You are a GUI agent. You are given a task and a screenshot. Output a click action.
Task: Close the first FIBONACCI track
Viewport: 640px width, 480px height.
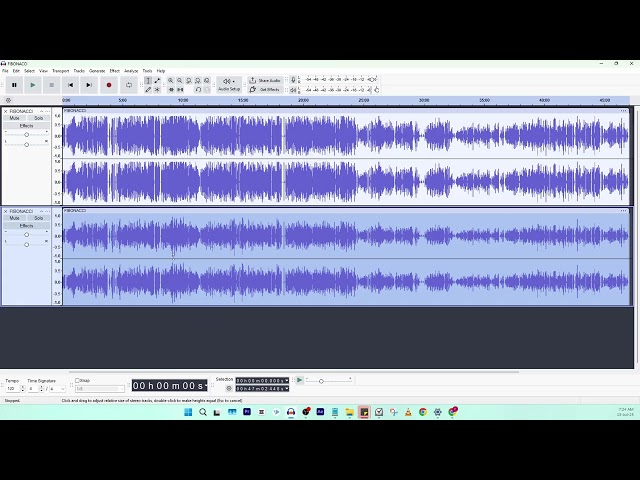(x=5, y=111)
